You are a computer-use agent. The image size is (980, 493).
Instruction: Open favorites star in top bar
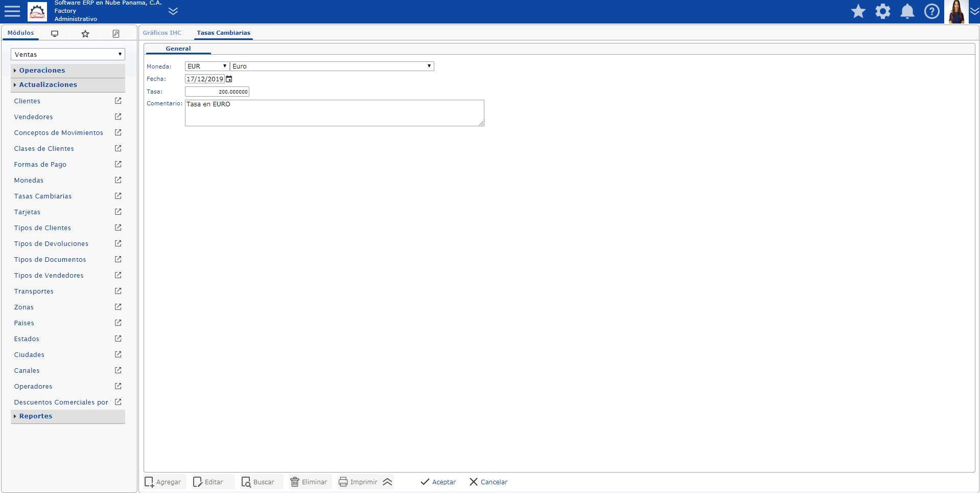click(x=858, y=11)
